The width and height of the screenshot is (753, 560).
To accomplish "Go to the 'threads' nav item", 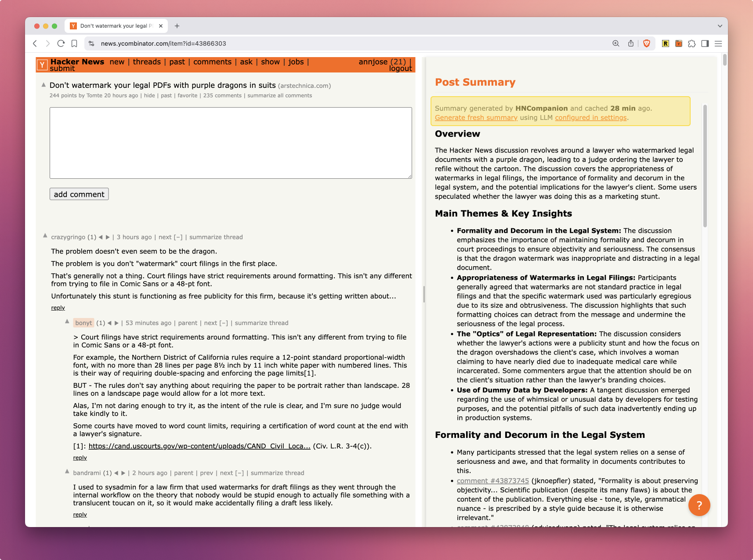I will click(147, 62).
